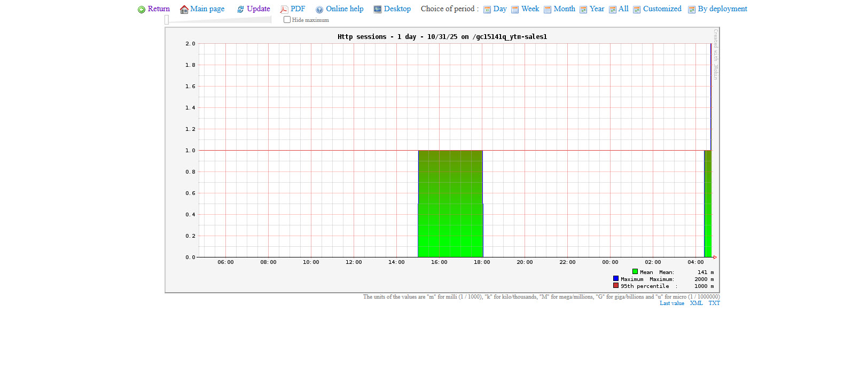
Task: Click the Day calendar icon
Action: point(487,10)
